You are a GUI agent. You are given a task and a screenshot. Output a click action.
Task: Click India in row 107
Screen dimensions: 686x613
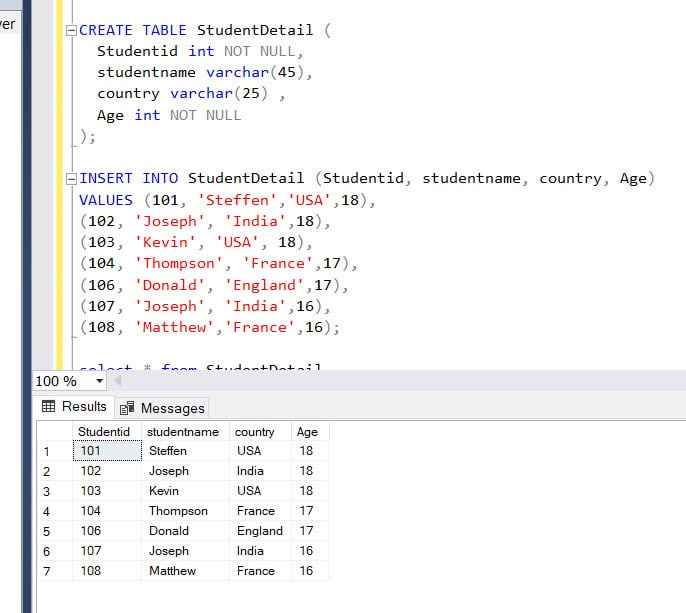tap(260, 551)
